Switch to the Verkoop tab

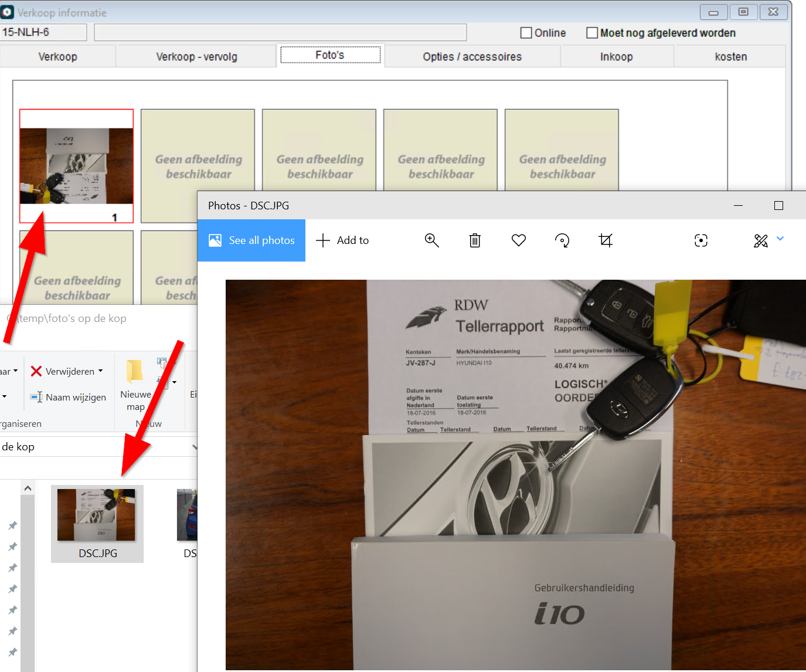(57, 57)
